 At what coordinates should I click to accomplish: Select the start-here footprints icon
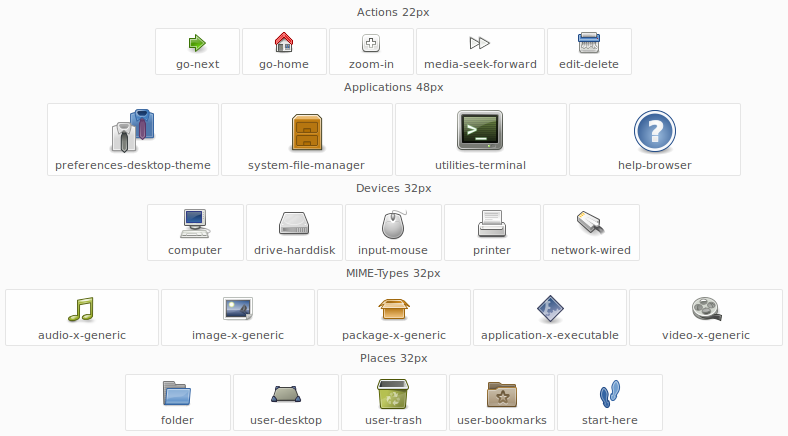click(610, 393)
